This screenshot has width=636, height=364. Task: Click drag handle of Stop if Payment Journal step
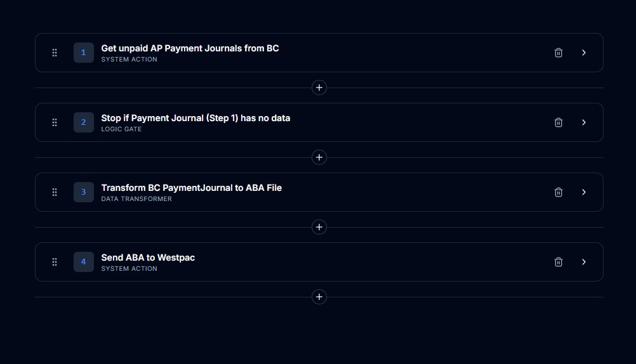click(55, 122)
